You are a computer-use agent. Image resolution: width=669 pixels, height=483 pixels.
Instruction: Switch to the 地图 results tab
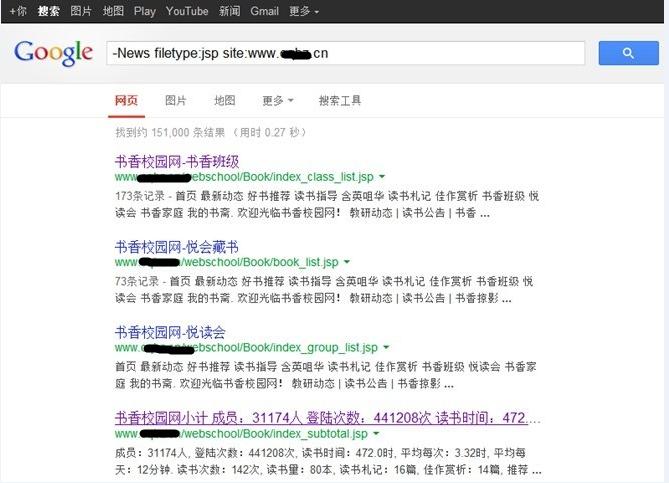coord(224,101)
